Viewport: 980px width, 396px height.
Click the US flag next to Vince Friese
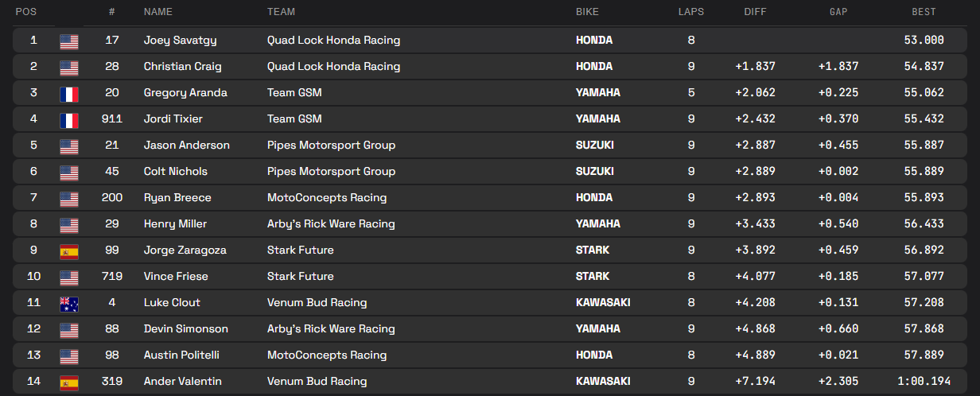click(69, 277)
